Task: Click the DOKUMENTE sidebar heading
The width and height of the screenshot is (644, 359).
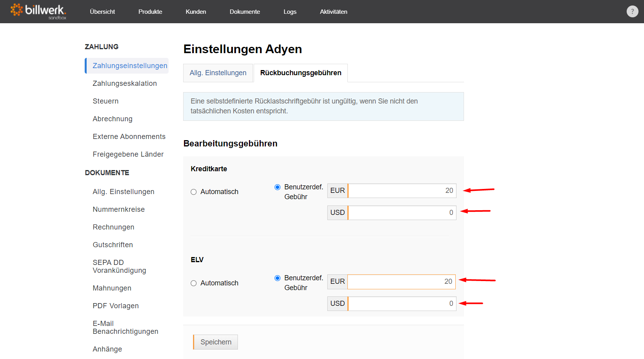Action: point(107,173)
